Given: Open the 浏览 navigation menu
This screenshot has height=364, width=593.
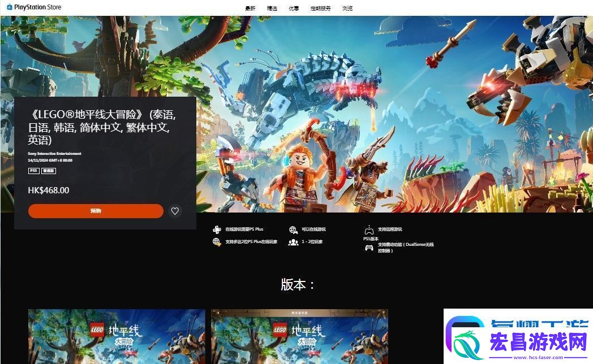Looking at the screenshot, I should pos(347,8).
